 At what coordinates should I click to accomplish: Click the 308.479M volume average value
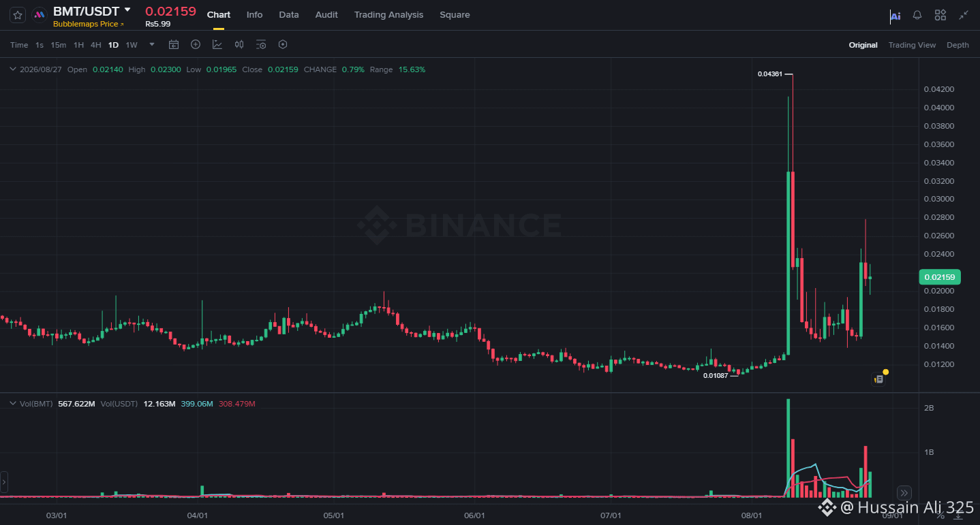pos(236,404)
